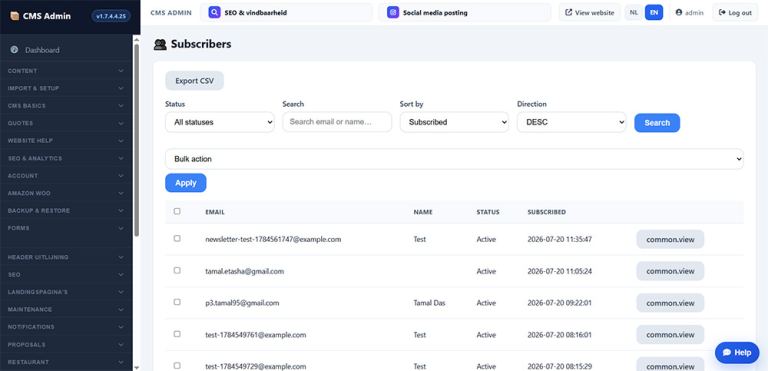Click the EMAIL column header
This screenshot has width=768, height=371.
(x=215, y=212)
